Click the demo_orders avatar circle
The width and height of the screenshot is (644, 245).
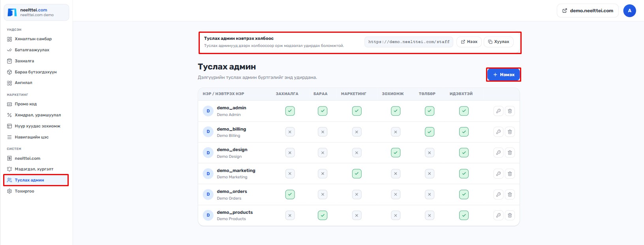(208, 195)
